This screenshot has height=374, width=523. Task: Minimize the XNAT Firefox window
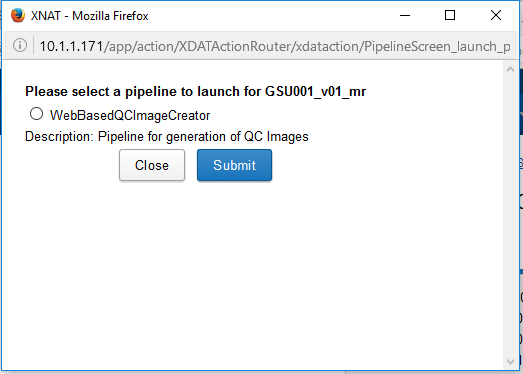[405, 15]
